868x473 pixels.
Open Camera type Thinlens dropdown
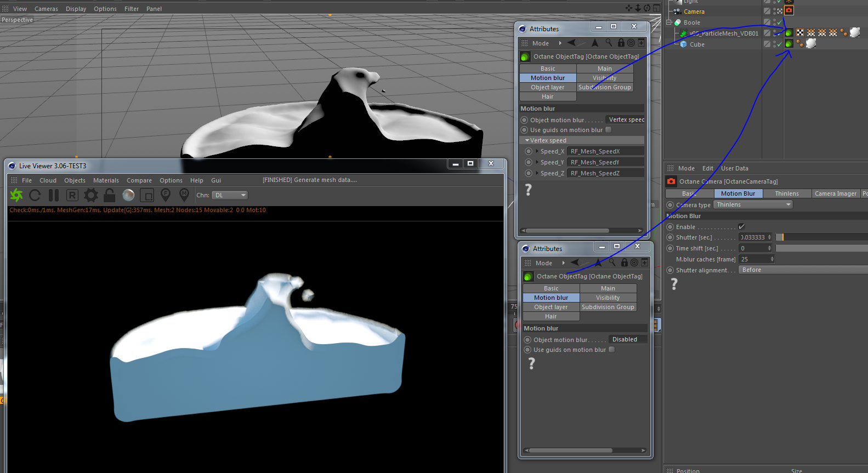click(754, 204)
